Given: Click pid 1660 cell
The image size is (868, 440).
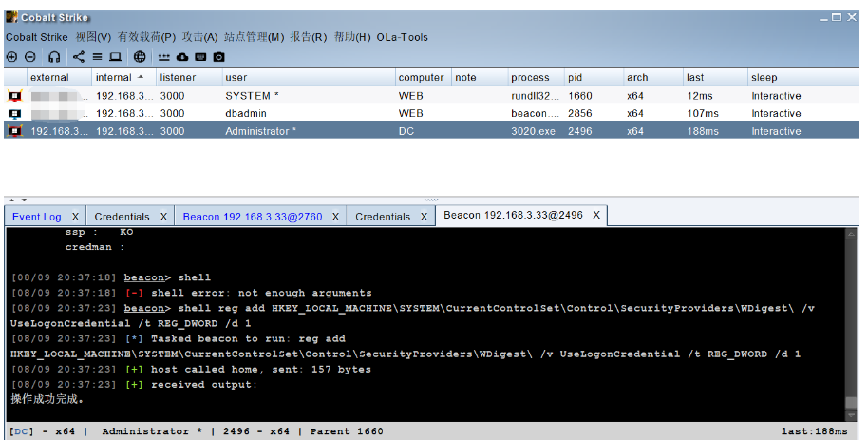Looking at the screenshot, I should pyautogui.click(x=594, y=96).
